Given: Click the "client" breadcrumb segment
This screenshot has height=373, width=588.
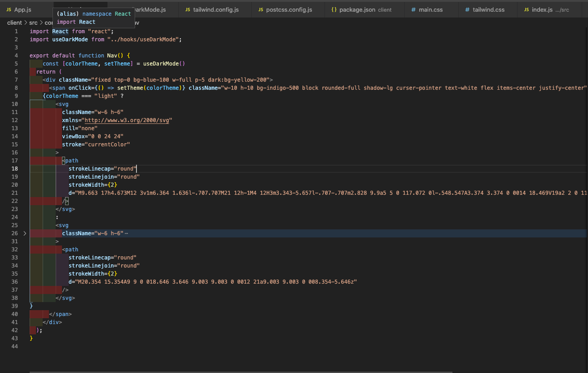Looking at the screenshot, I should [x=14, y=22].
